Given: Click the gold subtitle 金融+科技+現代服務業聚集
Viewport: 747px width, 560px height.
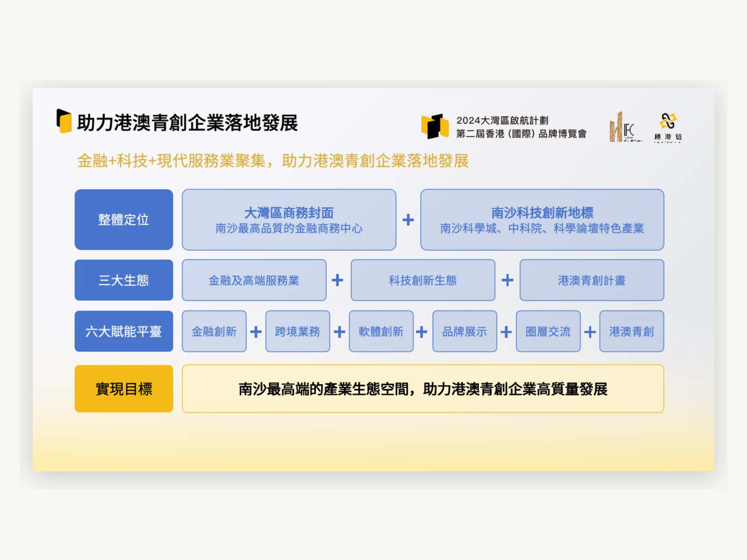Looking at the screenshot, I should point(171,161).
